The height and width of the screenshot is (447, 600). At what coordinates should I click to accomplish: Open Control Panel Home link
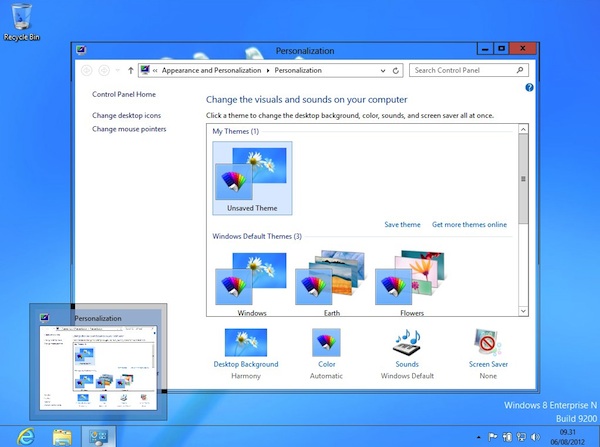[124, 95]
